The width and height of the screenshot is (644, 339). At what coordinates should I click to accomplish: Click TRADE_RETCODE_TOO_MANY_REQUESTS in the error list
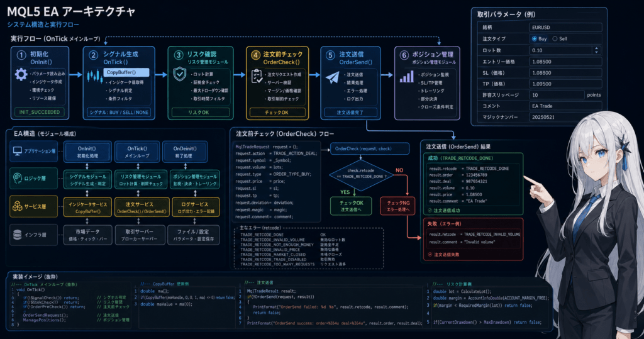tap(277, 264)
